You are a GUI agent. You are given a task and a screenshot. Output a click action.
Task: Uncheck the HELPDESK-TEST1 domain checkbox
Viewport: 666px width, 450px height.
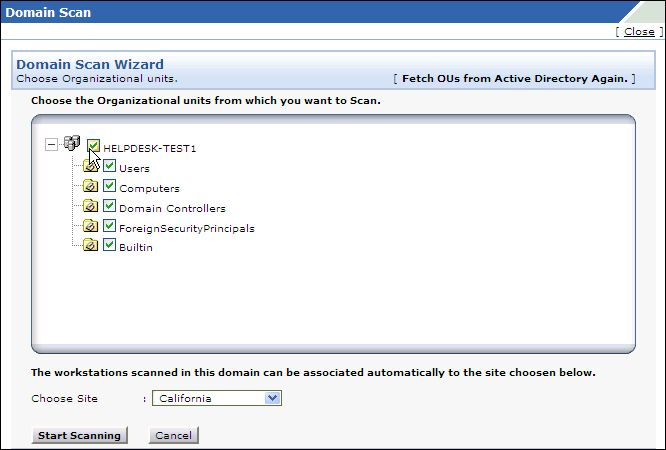[x=94, y=147]
